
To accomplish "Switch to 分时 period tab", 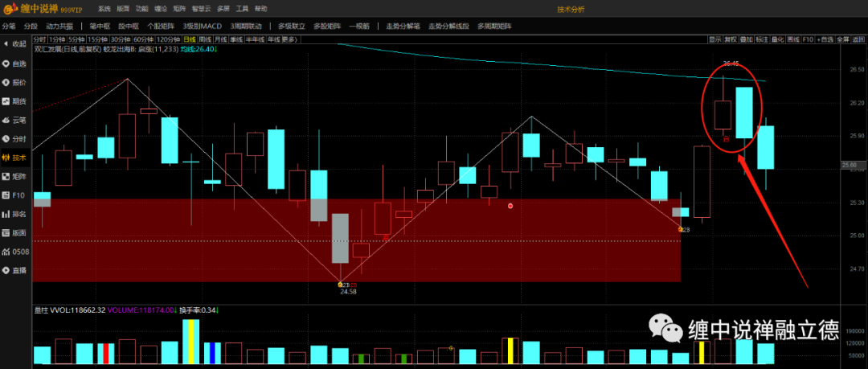I will (x=40, y=39).
